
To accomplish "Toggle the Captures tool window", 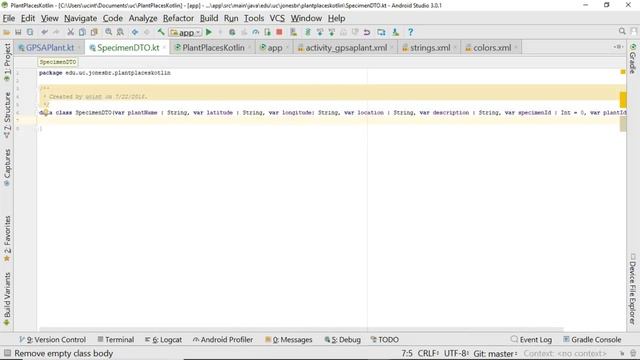I will 7,167.
